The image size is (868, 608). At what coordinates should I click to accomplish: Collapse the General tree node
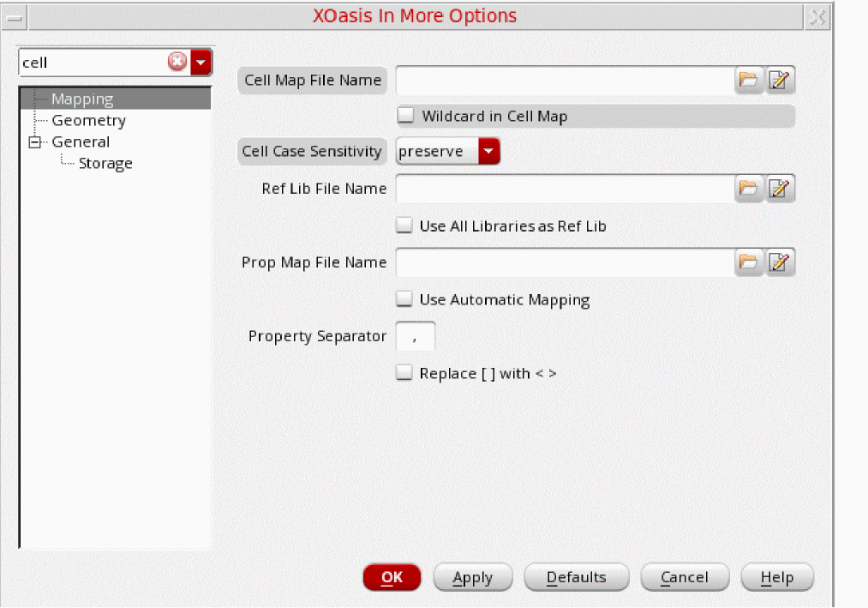[x=35, y=142]
